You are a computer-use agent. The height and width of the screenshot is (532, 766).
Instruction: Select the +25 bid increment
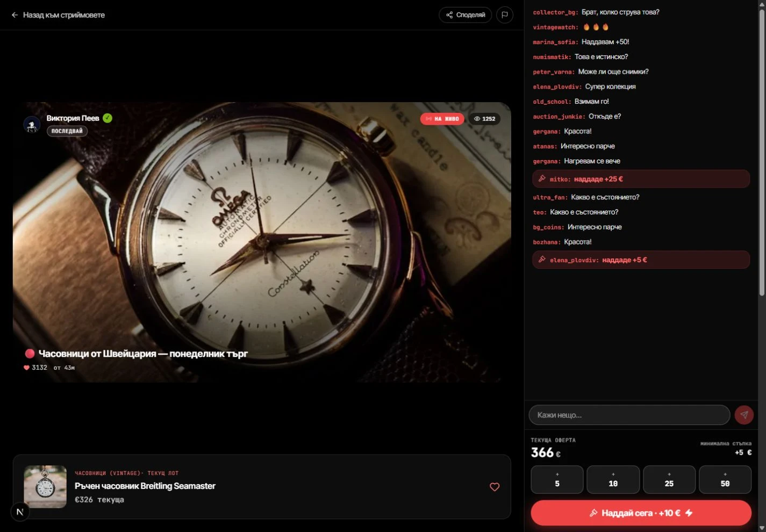pyautogui.click(x=669, y=479)
